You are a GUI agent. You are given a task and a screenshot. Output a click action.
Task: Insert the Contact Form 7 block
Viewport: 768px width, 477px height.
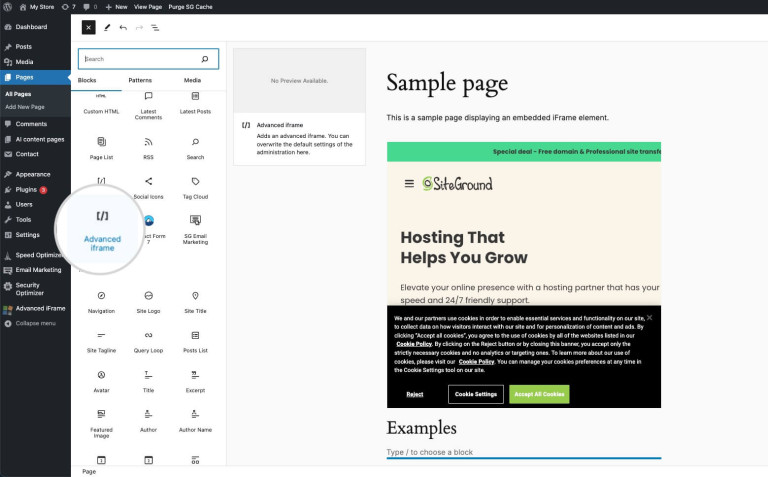click(x=152, y=230)
